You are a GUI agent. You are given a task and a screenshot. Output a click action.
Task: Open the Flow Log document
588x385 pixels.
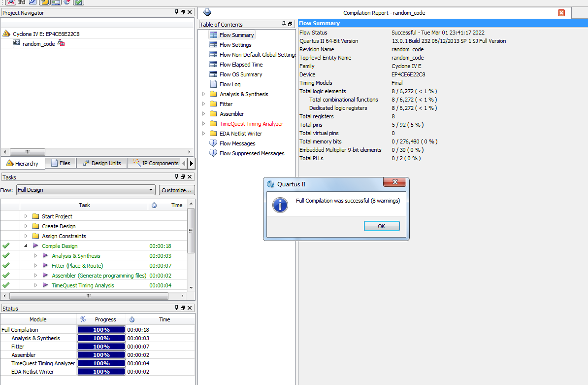click(x=229, y=84)
